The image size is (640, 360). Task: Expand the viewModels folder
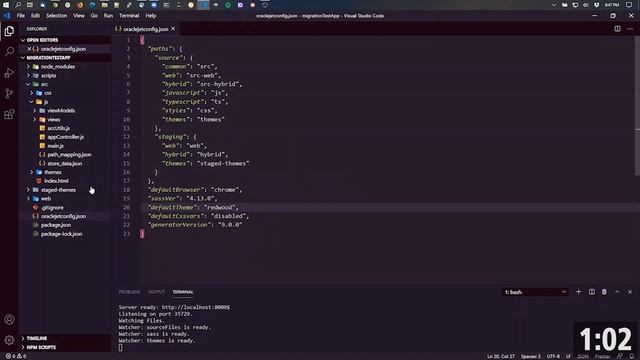click(x=35, y=111)
